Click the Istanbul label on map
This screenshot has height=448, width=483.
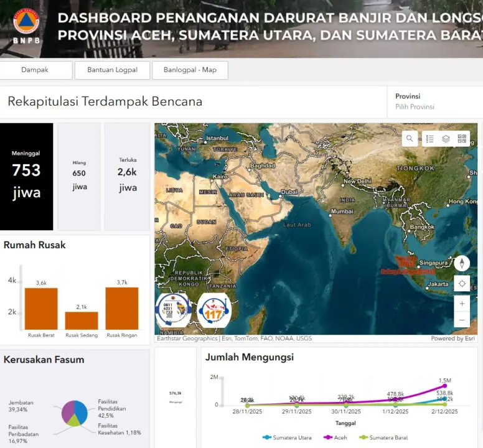[x=217, y=138]
